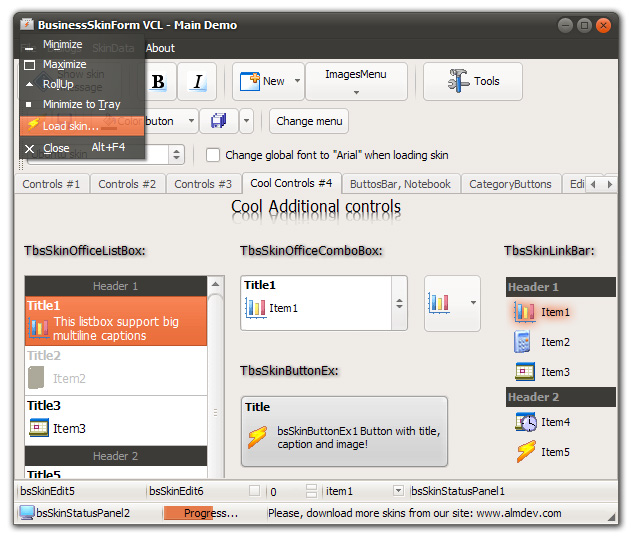This screenshot has width=634, height=539.
Task: Click the bsSkinEdit5 input field
Action: click(81, 491)
